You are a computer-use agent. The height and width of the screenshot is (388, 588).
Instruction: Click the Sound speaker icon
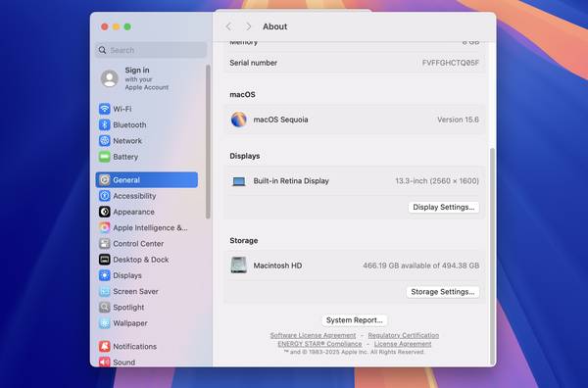click(x=105, y=363)
